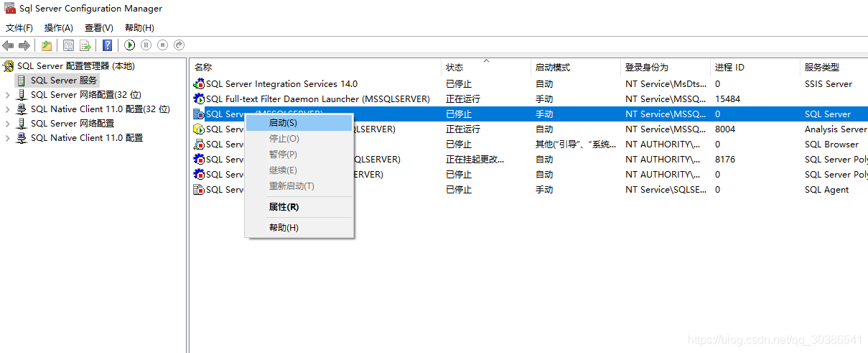Screen dimensions: 868x353
Task: Open the 查看(V) menu
Action: click(x=99, y=28)
